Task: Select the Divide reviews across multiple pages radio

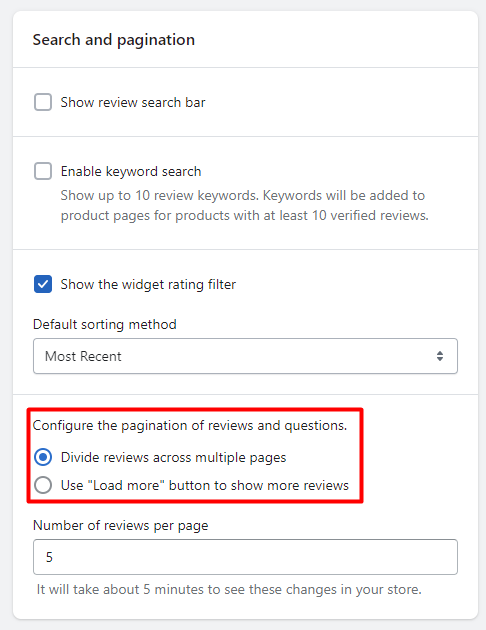Action: click(43, 457)
